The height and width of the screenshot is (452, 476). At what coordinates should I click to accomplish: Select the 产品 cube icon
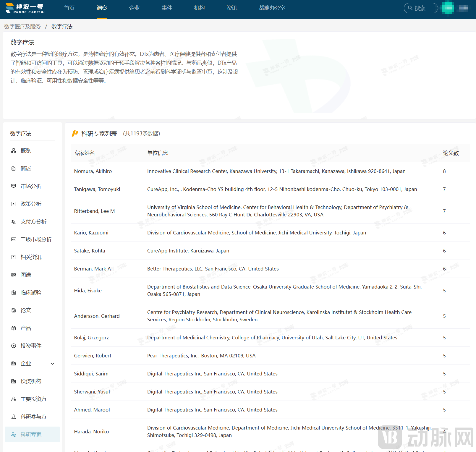pyautogui.click(x=14, y=328)
